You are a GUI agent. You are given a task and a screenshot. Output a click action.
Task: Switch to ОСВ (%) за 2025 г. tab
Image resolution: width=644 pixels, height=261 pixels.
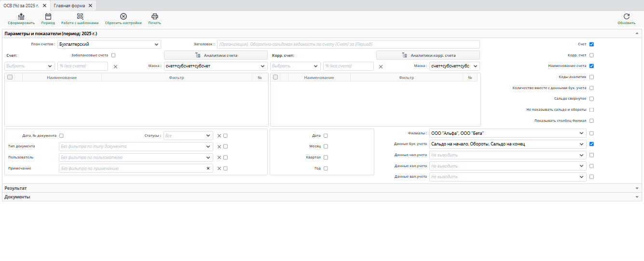[21, 5]
